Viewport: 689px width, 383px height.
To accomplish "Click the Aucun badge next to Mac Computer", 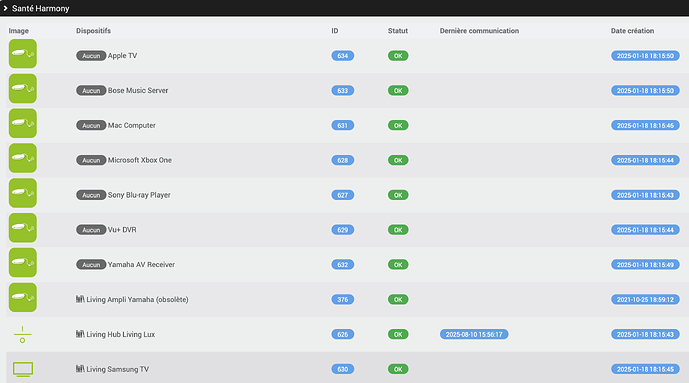I will [x=91, y=125].
